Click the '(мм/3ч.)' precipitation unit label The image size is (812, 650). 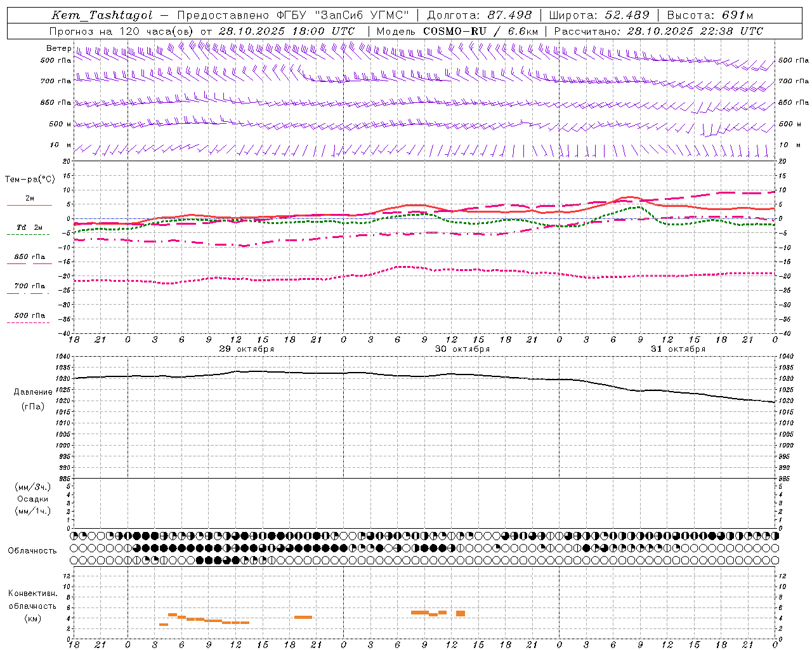coord(33,487)
